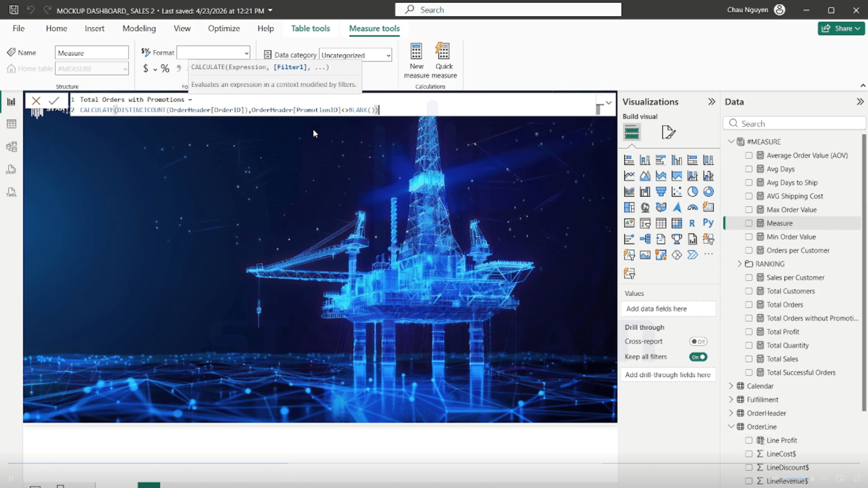Screen dimensions: 868x488
Task: Commit the formula with the checkmark icon
Action: tap(54, 100)
